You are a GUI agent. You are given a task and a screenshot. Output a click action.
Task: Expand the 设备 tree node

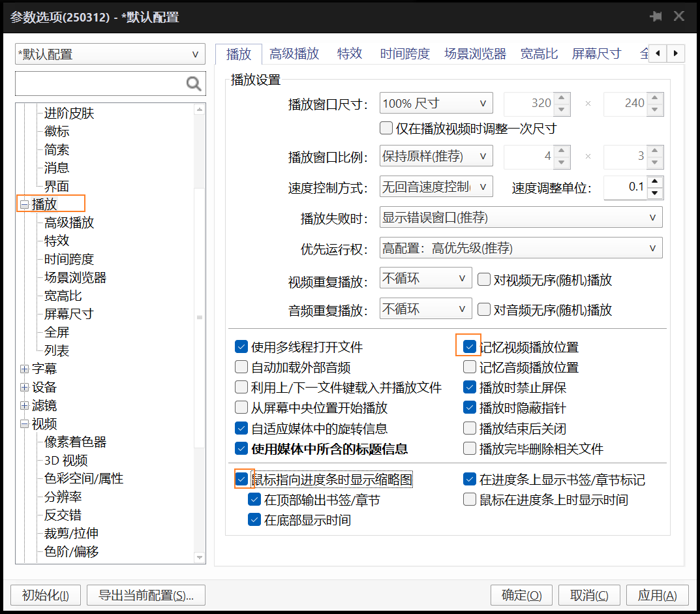(25, 387)
